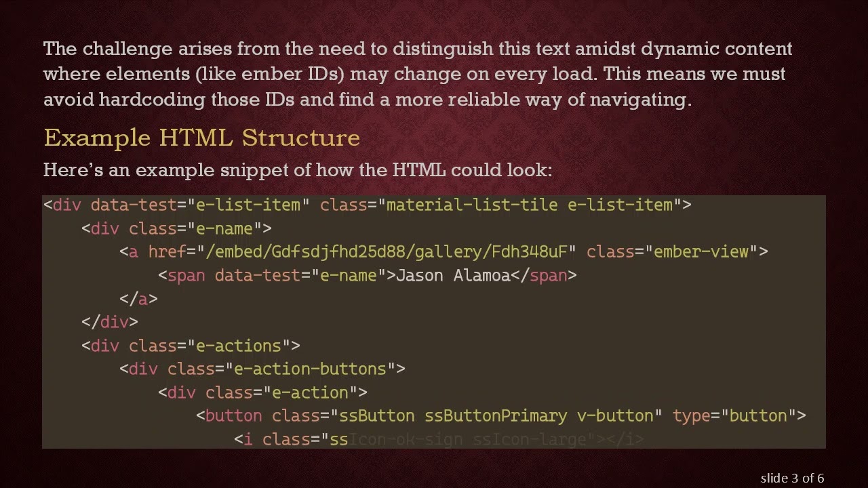The height and width of the screenshot is (488, 868).
Task: Click the 'ember-view' class value
Action: 701,252
